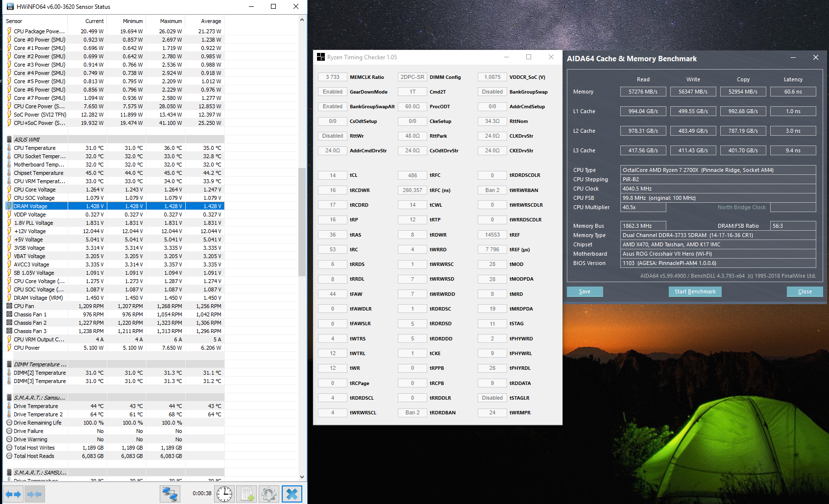Screen dimensions: 829x504
Task: Click the fan icon beside CPU Fan
Action: 9,306
